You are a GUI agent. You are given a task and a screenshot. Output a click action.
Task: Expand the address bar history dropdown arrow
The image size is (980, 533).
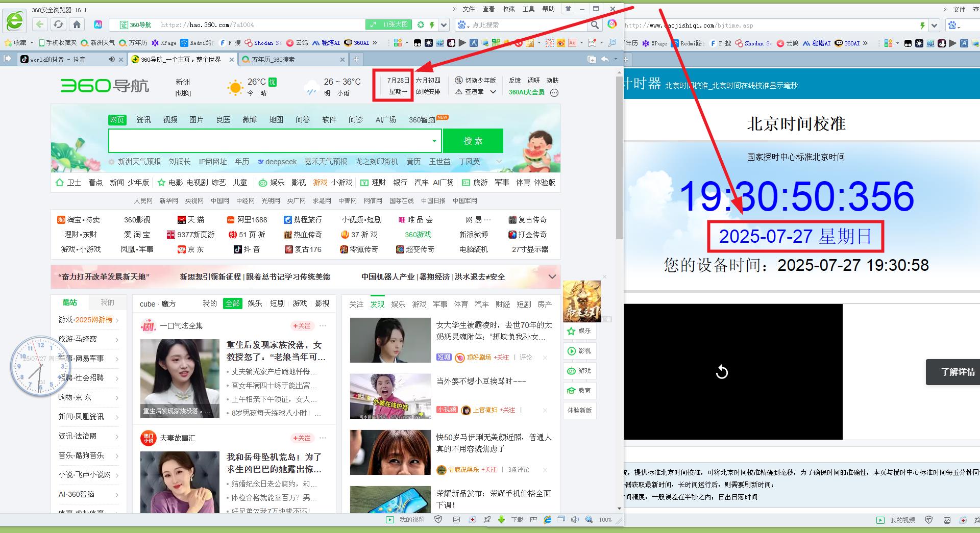pyautogui.click(x=444, y=24)
